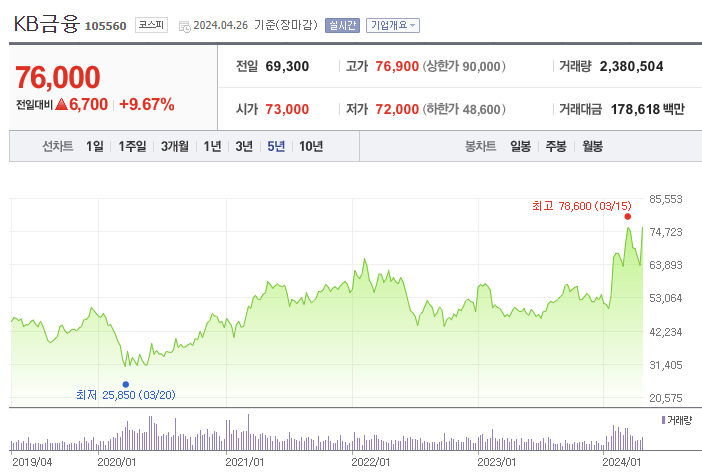
Task: Click the calendar icon beside the date
Action: [x=184, y=26]
